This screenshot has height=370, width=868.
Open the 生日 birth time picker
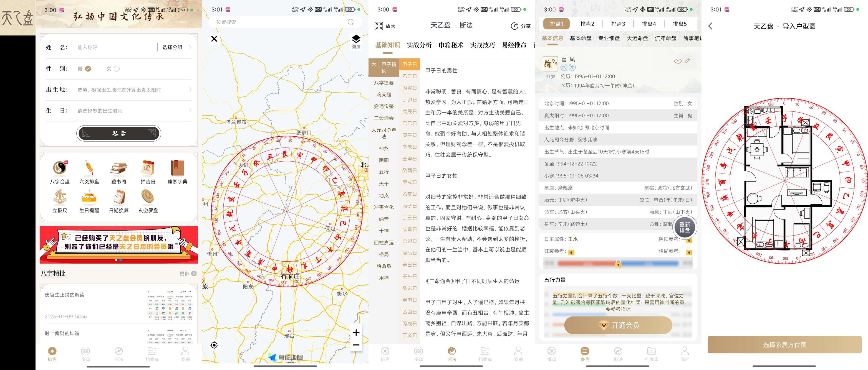pos(118,110)
